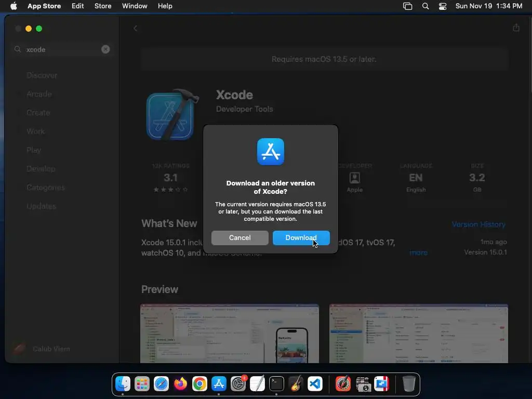Open Firefox from the Dock
Screen dimensions: 532x399
coord(180,384)
